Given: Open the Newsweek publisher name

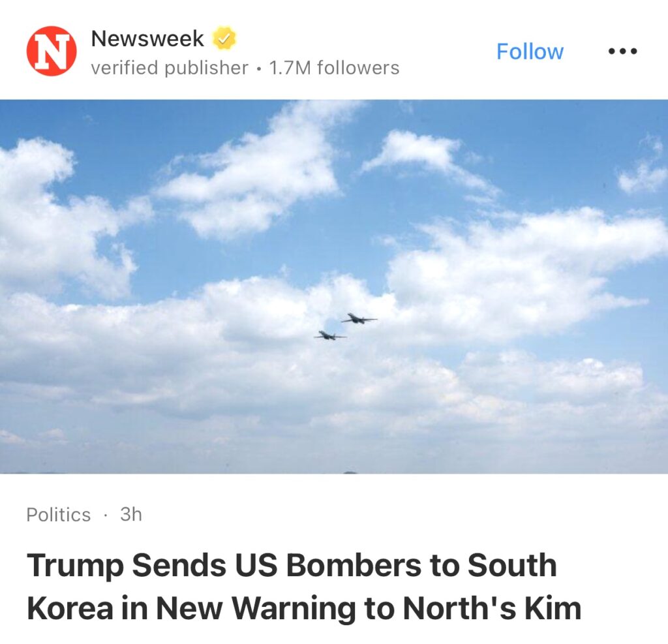Looking at the screenshot, I should click(x=147, y=38).
